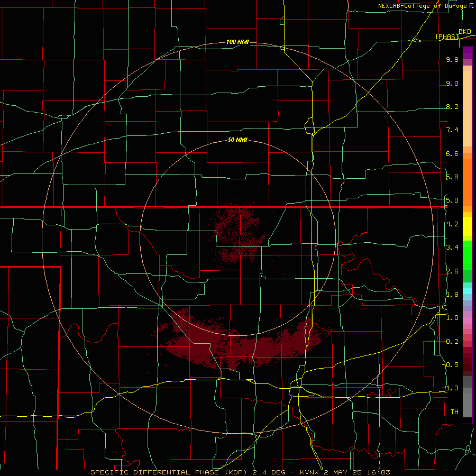Viewport: 476px width, 476px height.
Task: Click the 6.6 value on the color scale
Action: click(x=452, y=153)
